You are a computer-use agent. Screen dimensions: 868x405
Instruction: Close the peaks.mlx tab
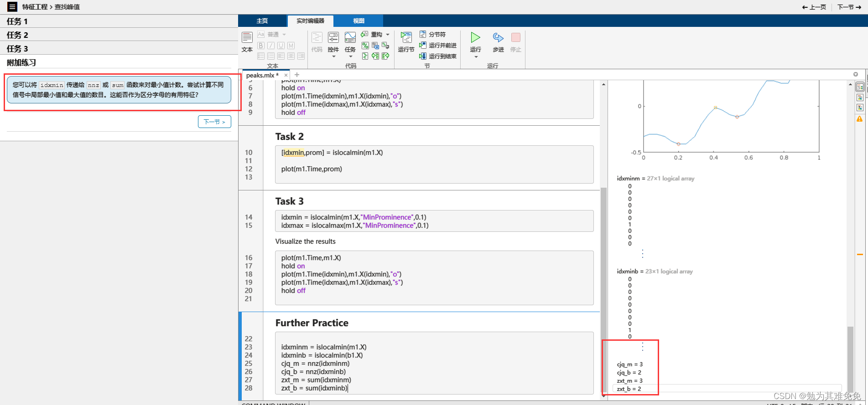tap(286, 75)
